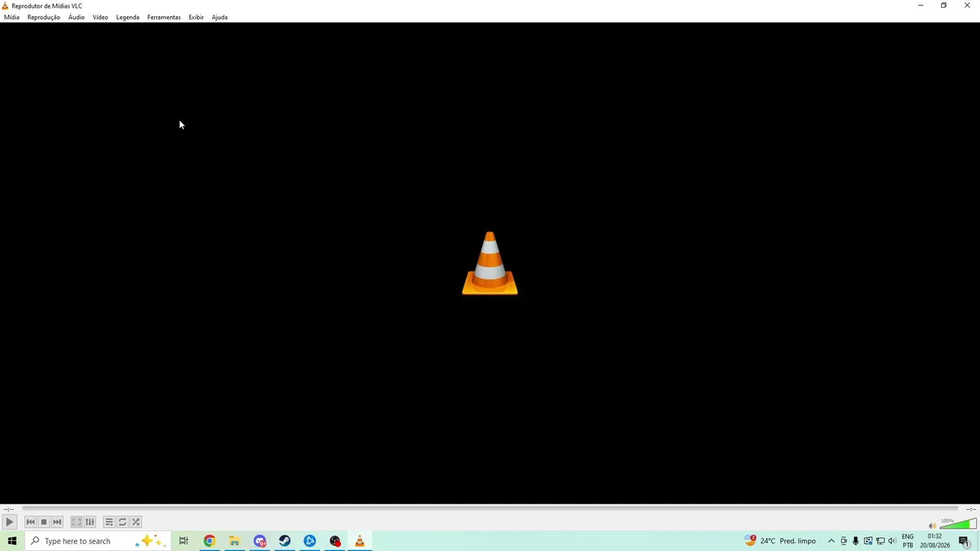Restore down the VLC window
The width and height of the screenshot is (980, 551).
(x=944, y=5)
